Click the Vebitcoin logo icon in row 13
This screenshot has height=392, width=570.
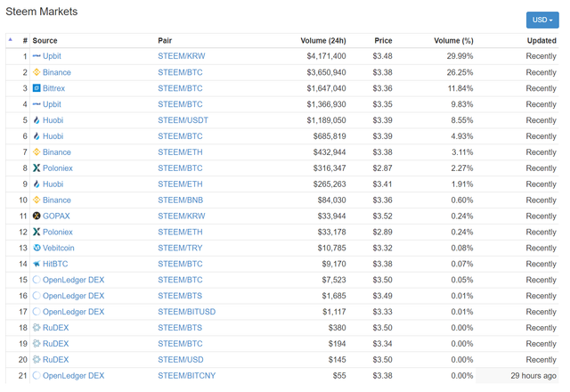pyautogui.click(x=37, y=248)
